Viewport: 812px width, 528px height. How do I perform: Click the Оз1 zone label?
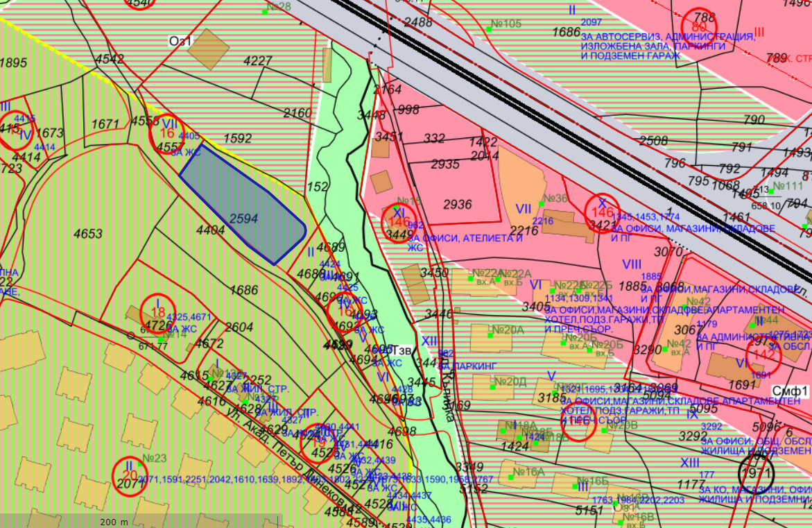(180, 42)
